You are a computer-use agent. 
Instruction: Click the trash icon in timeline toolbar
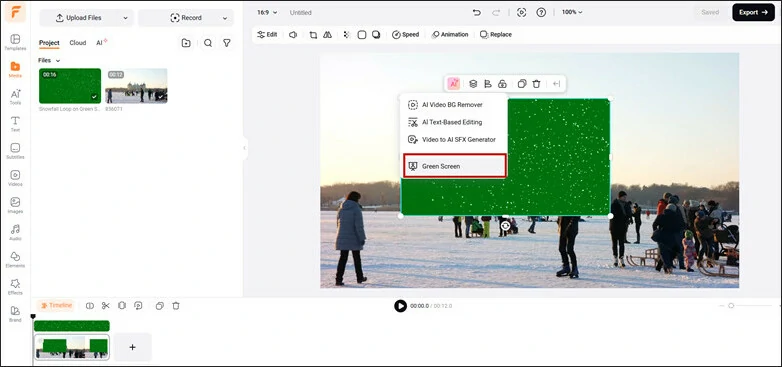(x=176, y=306)
